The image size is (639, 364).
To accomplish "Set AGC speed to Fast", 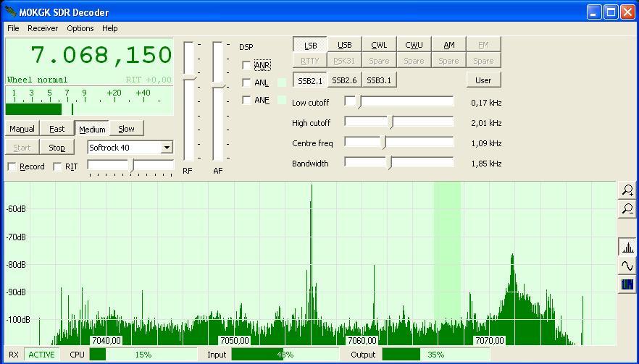I will [x=57, y=129].
